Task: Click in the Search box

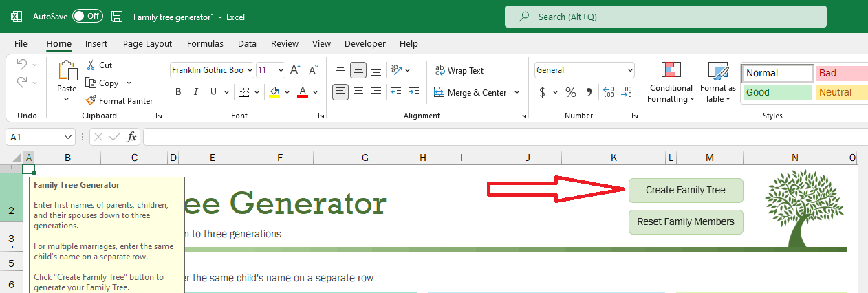Action: pyautogui.click(x=665, y=17)
